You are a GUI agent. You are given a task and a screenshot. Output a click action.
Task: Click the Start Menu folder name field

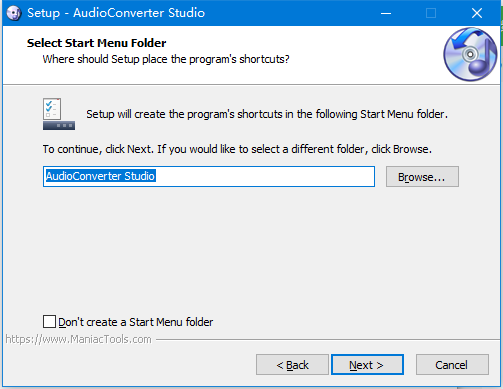(209, 176)
